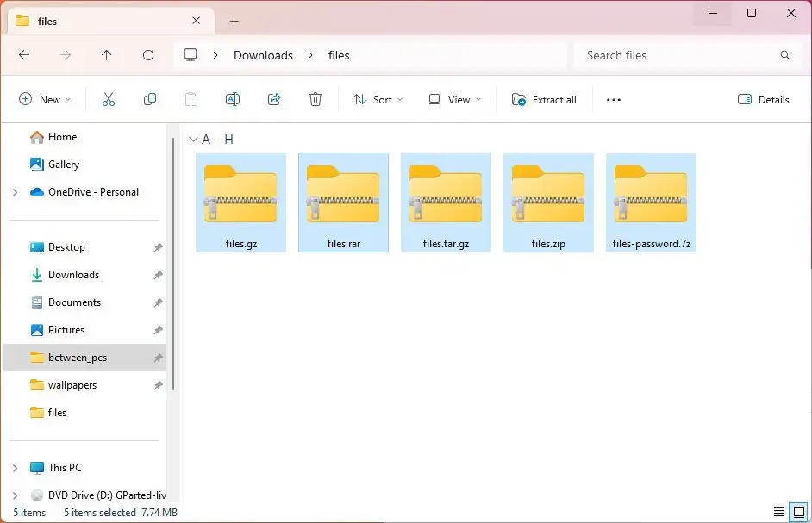Go back to the previous folder

(24, 54)
